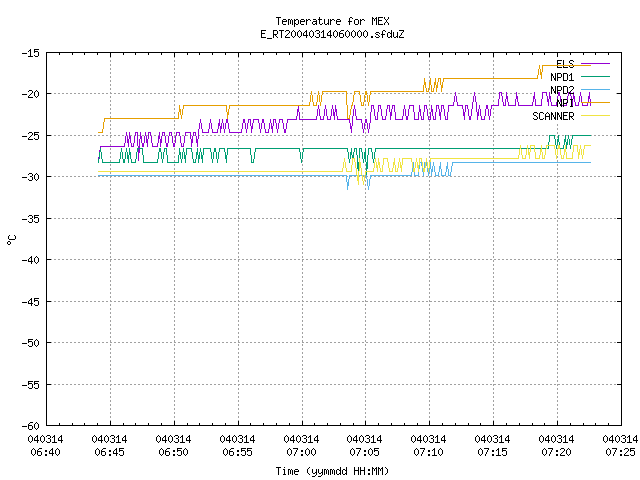
Task: Click the -20 y-axis tick label
Action: 31,94
